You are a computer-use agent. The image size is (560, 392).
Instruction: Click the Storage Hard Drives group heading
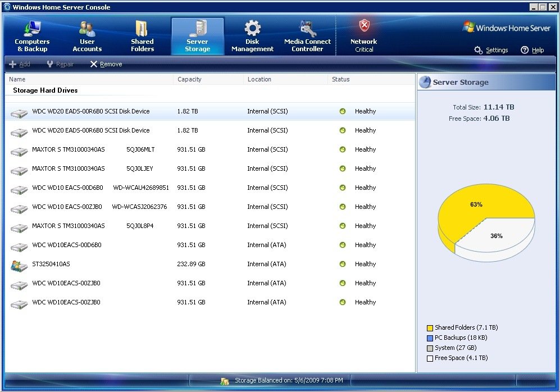tap(45, 90)
